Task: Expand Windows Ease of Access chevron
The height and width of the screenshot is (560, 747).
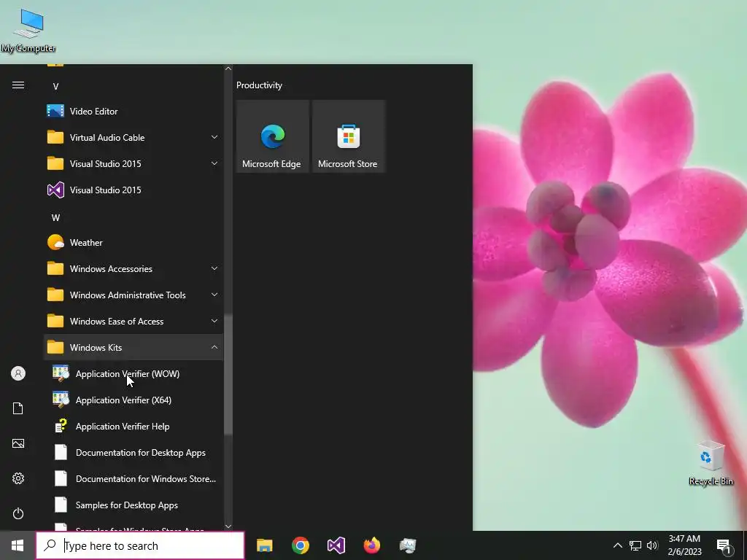Action: (214, 321)
